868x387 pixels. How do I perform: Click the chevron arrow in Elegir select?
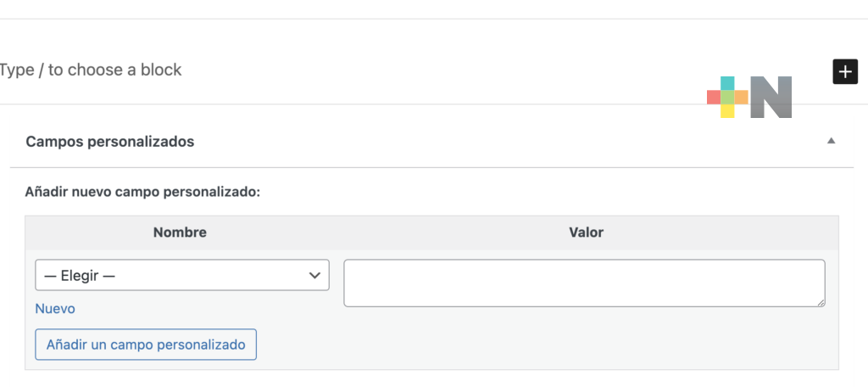click(x=314, y=275)
